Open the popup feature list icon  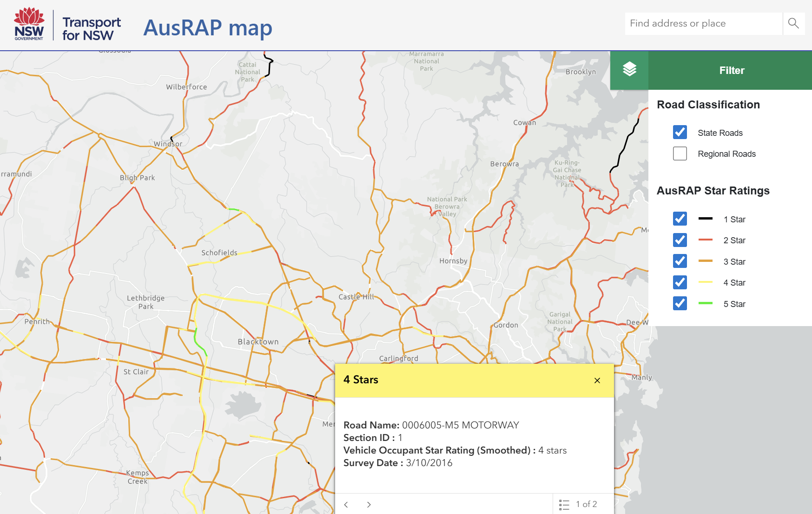click(564, 505)
